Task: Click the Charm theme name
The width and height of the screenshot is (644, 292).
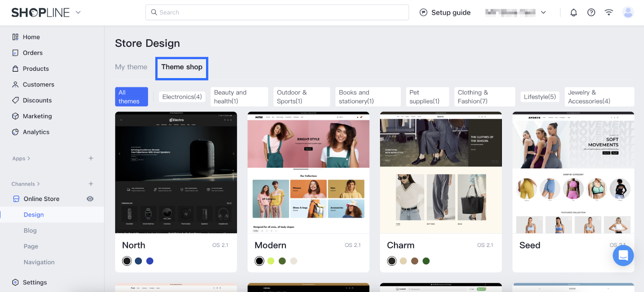Action: coord(400,245)
